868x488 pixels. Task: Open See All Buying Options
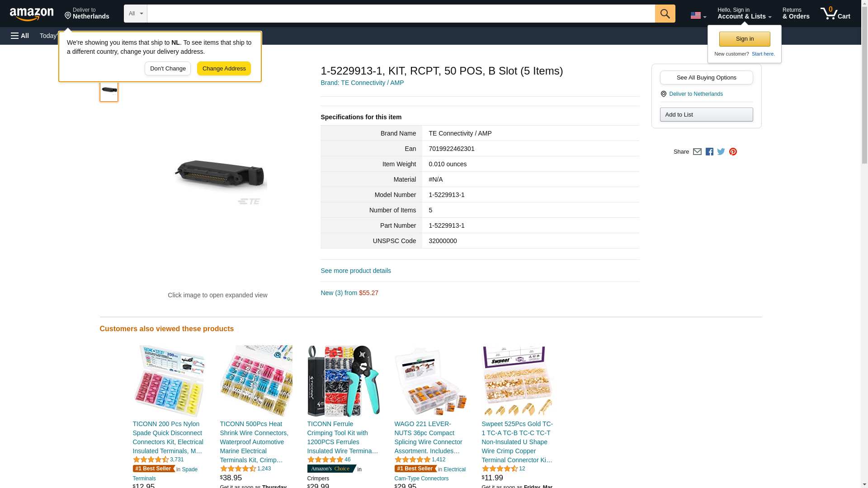point(706,77)
